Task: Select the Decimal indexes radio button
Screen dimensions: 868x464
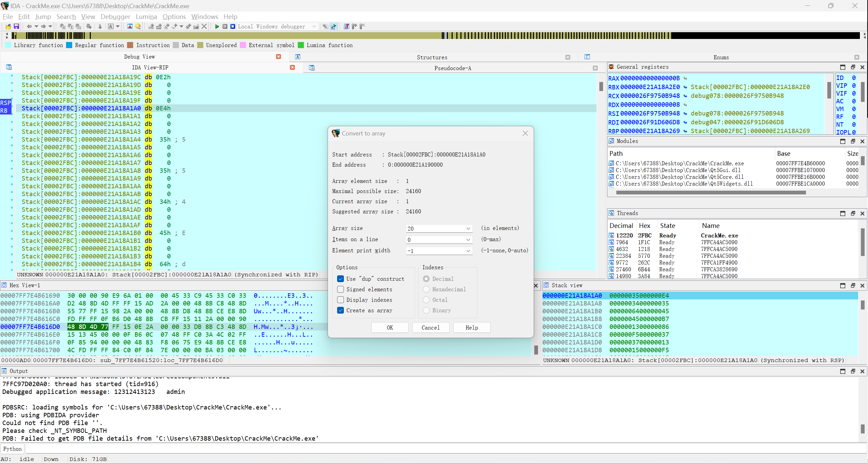Action: 426,279
